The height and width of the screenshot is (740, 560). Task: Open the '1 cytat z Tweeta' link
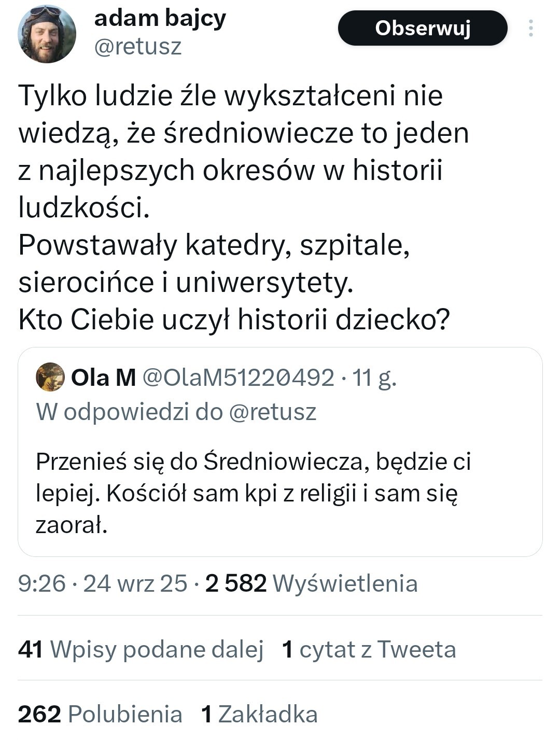click(369, 649)
